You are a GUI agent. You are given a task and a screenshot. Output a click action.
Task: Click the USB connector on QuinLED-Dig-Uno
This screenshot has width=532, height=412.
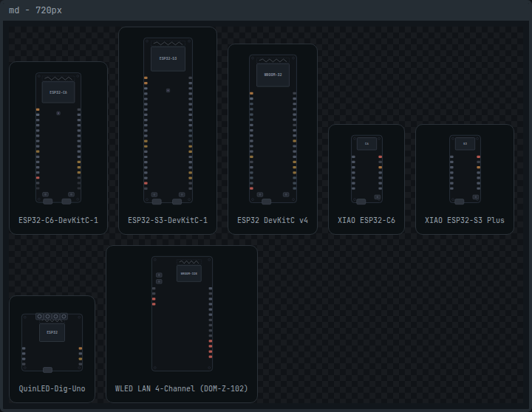point(47,370)
